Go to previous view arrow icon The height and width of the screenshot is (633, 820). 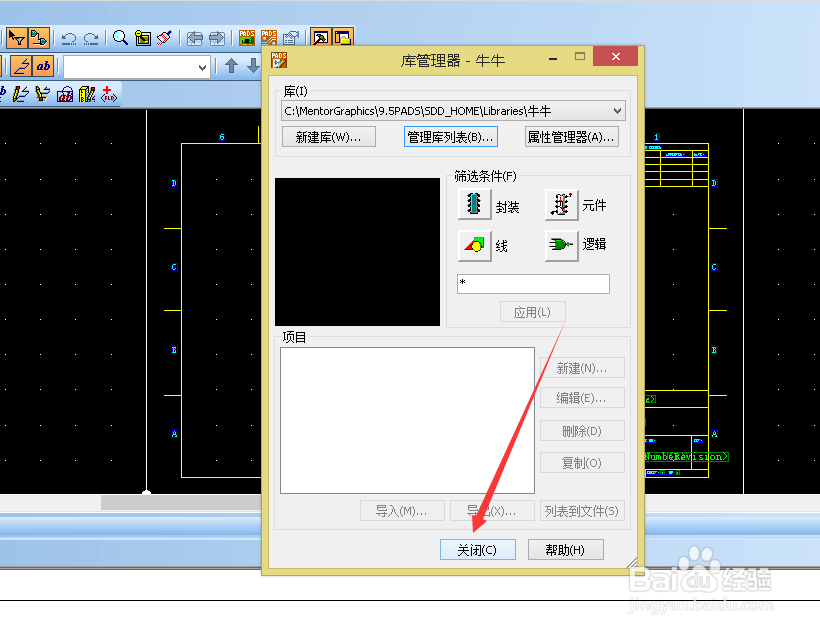pyautogui.click(x=195, y=38)
